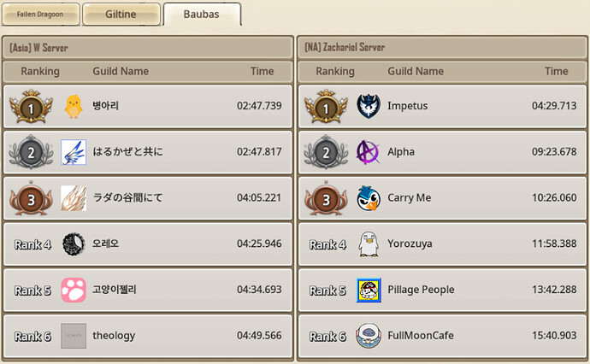
Task: Click the bronze rank 3 medal on W Server
Action: [x=31, y=198]
